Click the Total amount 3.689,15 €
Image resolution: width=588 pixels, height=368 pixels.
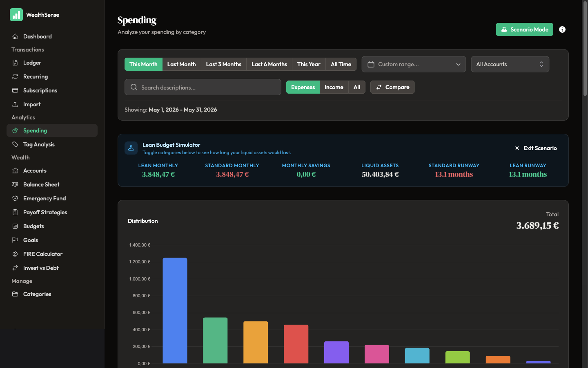point(537,225)
